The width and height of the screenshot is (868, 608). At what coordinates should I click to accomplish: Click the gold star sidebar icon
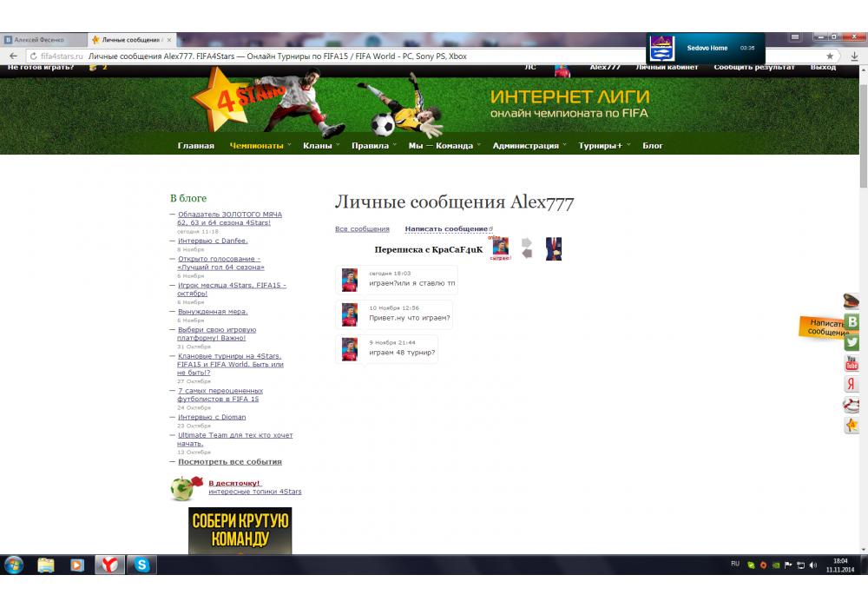click(x=852, y=426)
